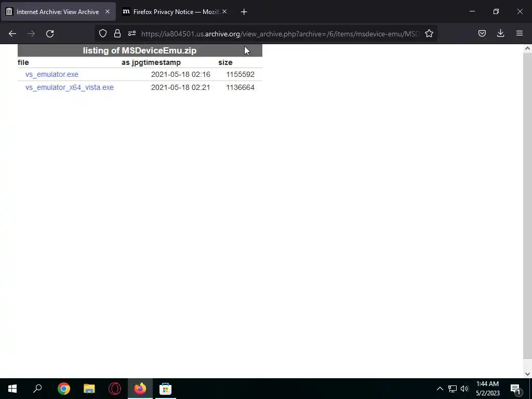Minimize the Firefox window
Screen dimensions: 532x399
(x=472, y=11)
